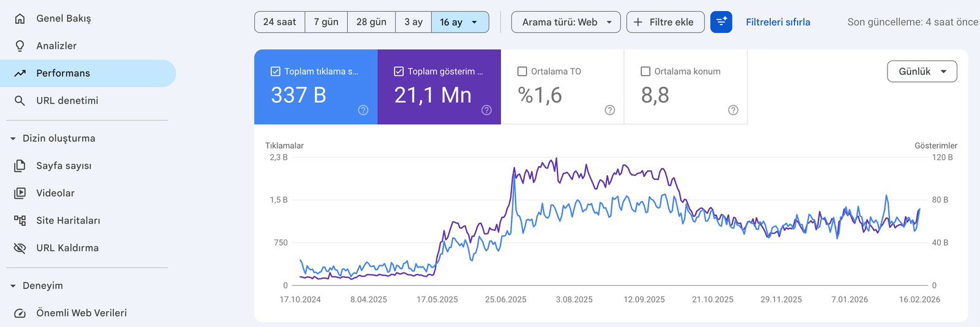Open Sayfa sayısı pages icon
The image size is (980, 327).
pos(20,166)
